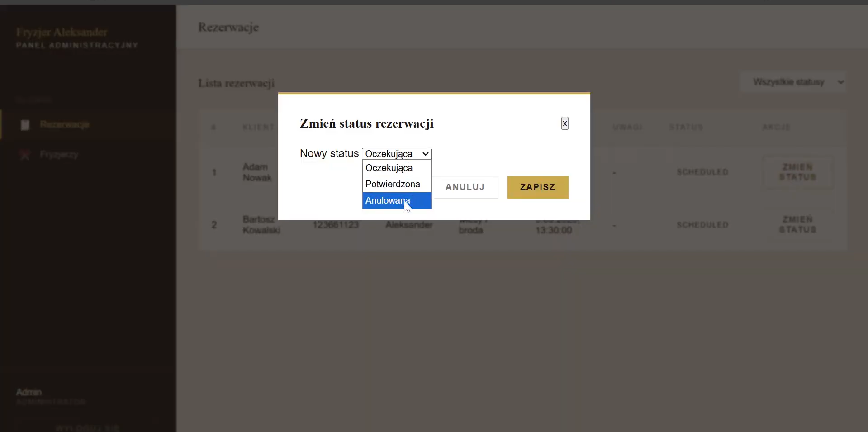Click the Rezerwacje sidebar document icon
Screen dimensions: 868x432
(x=25, y=125)
